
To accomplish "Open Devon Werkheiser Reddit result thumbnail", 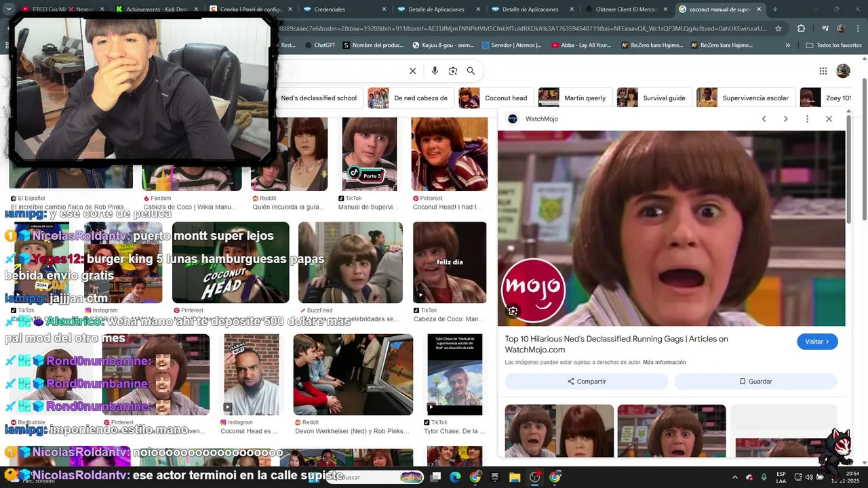I will pyautogui.click(x=353, y=374).
